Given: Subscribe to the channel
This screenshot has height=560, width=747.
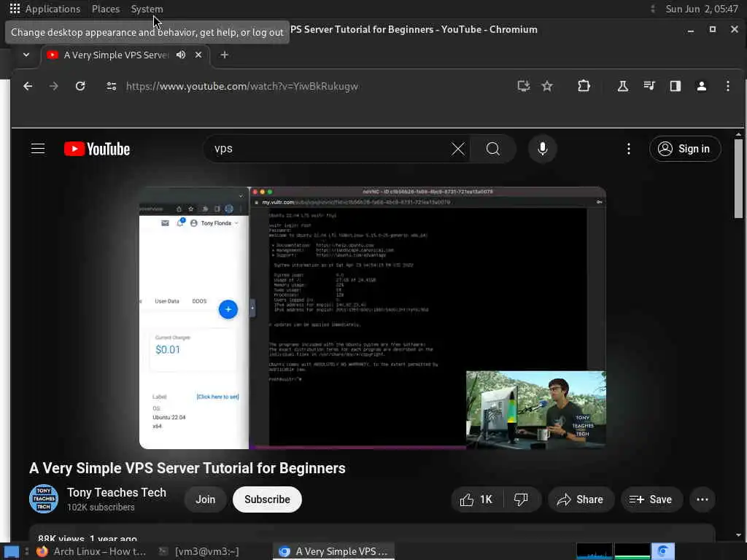Looking at the screenshot, I should [x=267, y=499].
